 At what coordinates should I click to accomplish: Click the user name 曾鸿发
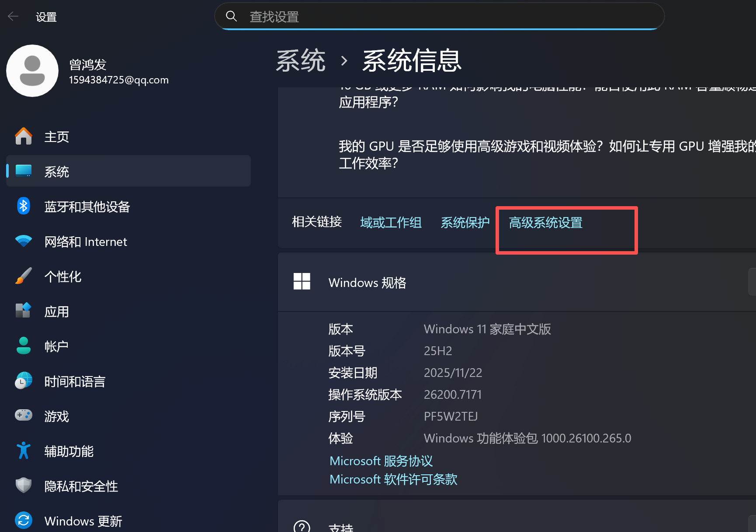point(88,65)
